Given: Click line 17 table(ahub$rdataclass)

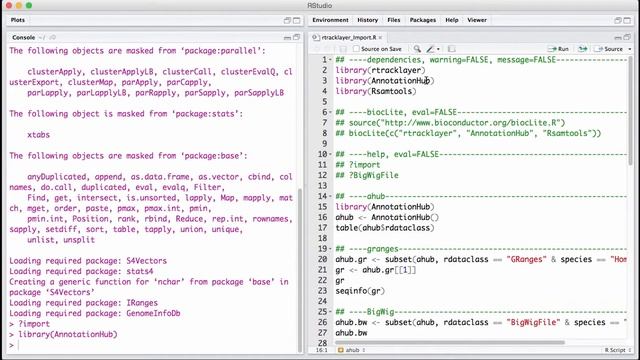Looking at the screenshot, I should point(384,228).
